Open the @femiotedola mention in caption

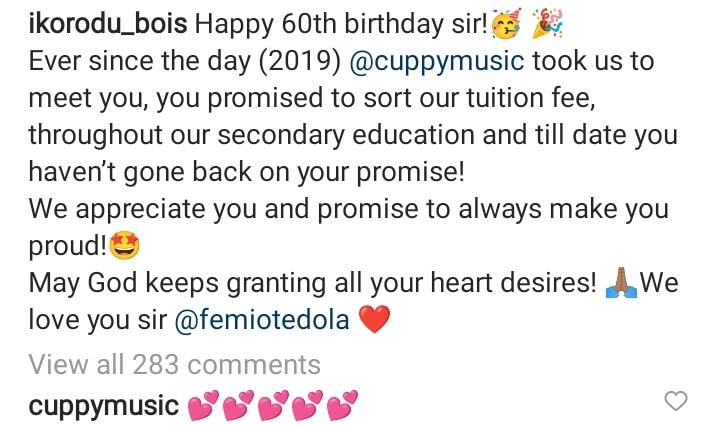[x=262, y=320]
